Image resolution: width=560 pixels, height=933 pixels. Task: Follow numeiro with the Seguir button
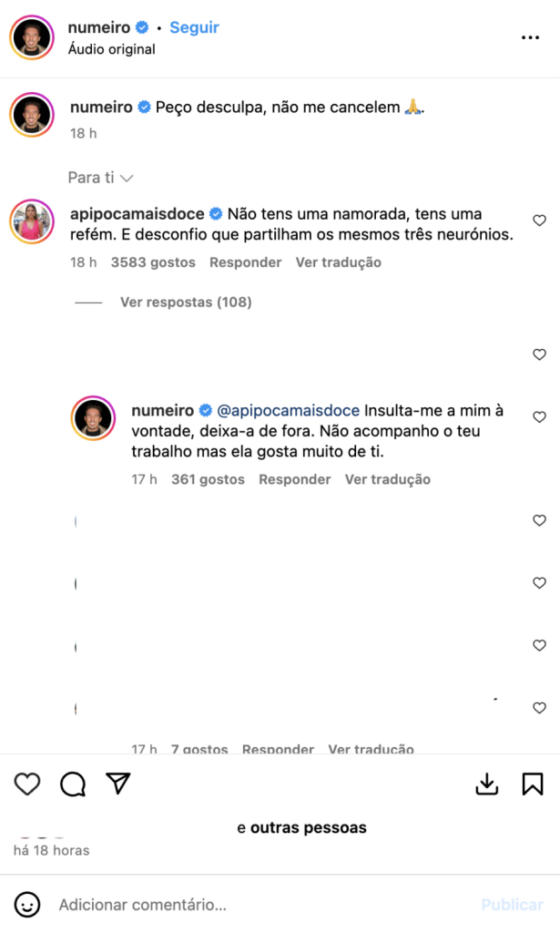[194, 27]
